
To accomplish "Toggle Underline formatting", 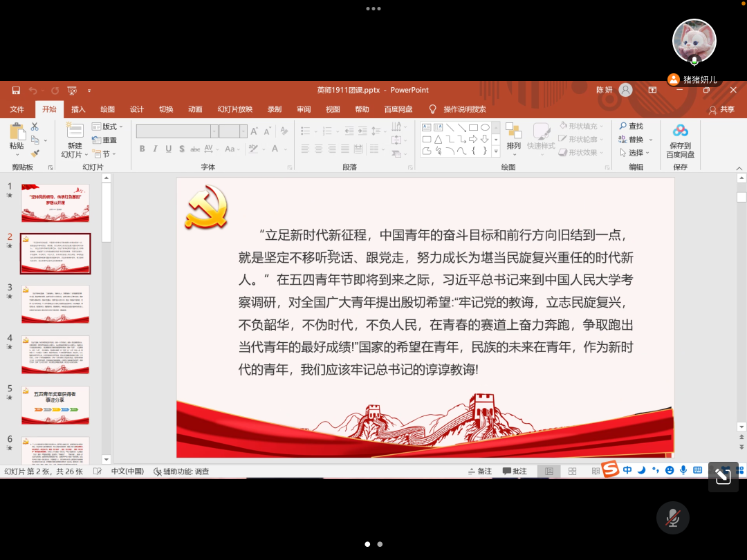I will point(169,149).
